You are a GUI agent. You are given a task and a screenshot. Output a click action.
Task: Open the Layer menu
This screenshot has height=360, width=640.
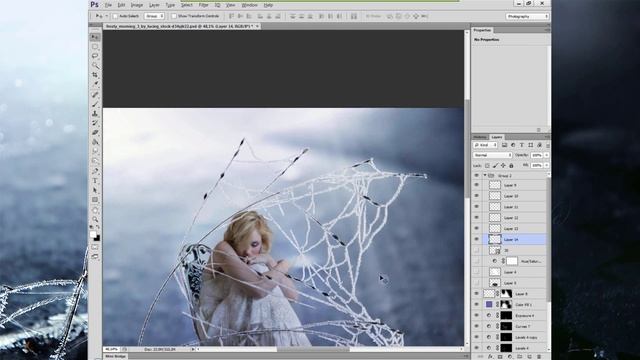tap(154, 5)
